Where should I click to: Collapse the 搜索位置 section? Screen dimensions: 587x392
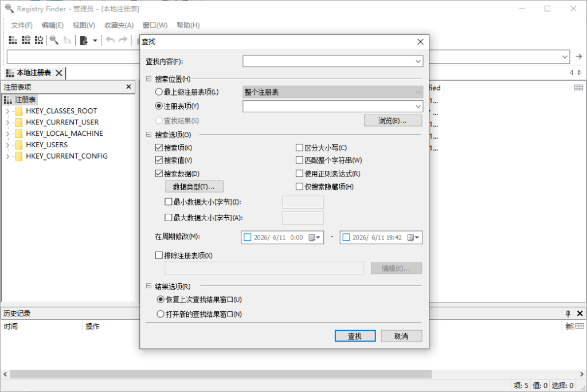point(148,79)
